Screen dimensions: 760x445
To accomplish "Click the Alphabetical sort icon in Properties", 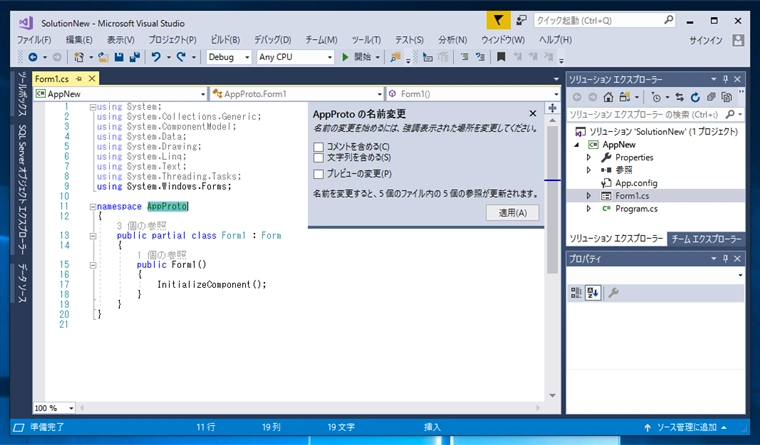I will [x=593, y=292].
